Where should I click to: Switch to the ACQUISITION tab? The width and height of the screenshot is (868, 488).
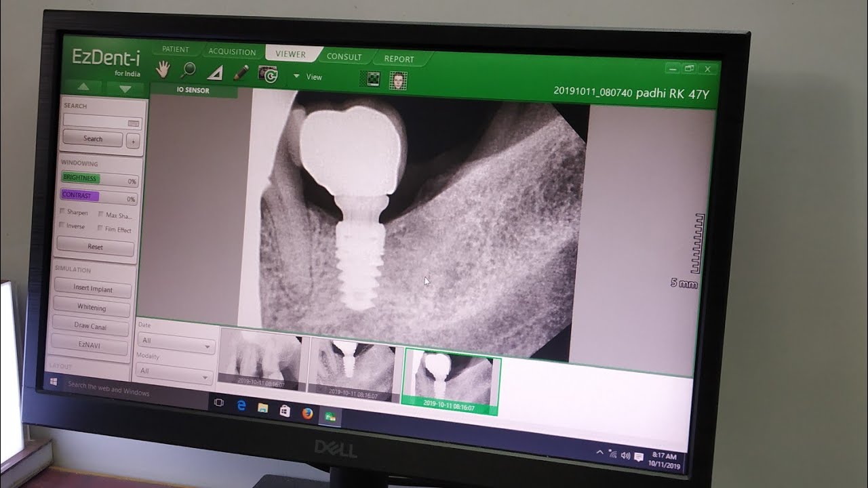coord(232,52)
